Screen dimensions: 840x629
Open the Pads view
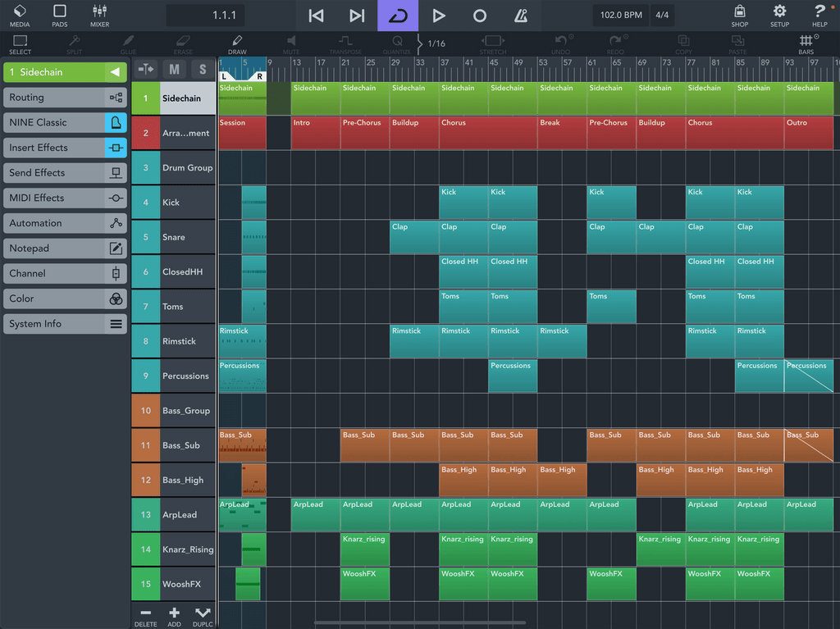(59, 16)
